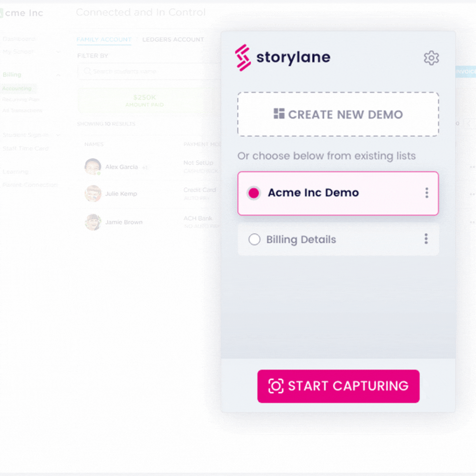Click the grid icon beside Create New Demo
Viewport: 476px width, 476px height.
click(279, 114)
